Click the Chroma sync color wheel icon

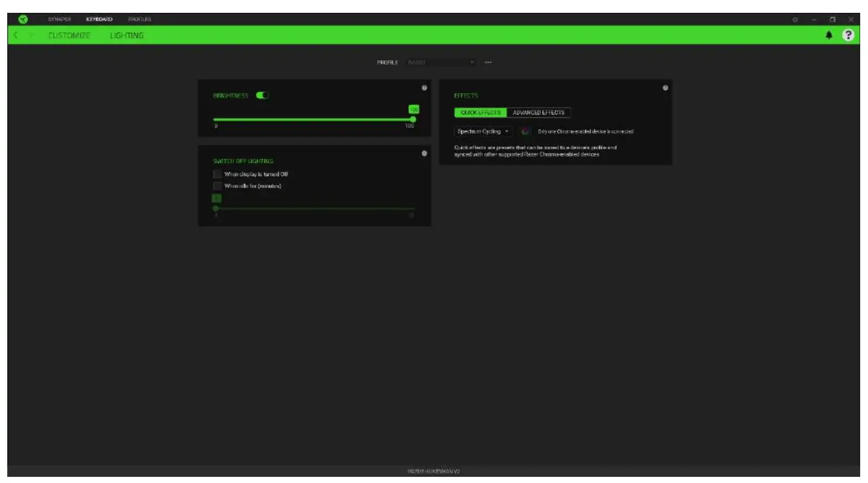point(525,131)
